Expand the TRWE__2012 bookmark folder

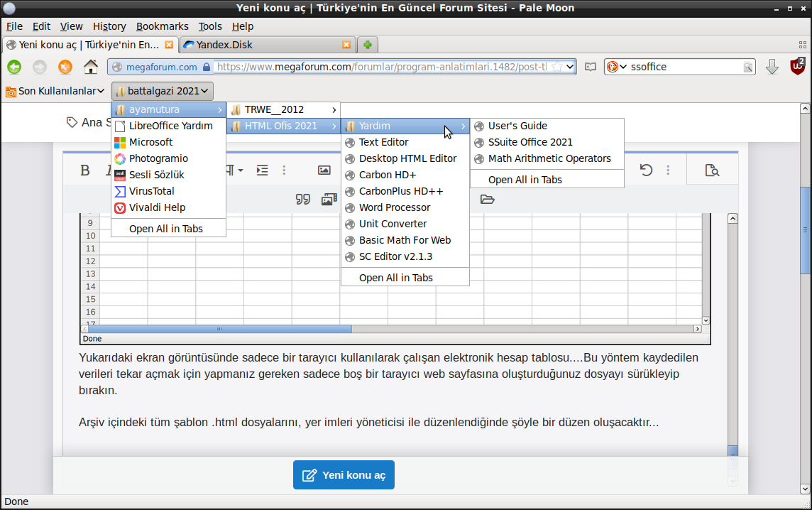coord(283,110)
